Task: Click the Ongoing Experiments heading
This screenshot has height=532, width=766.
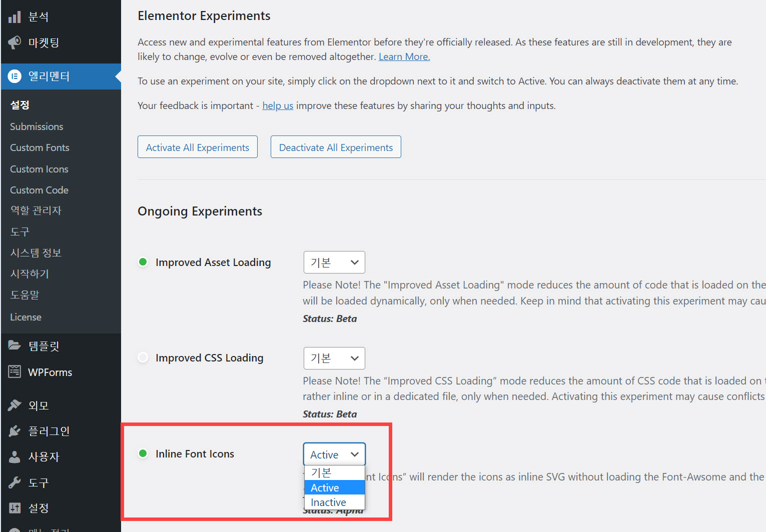Action: [x=200, y=211]
